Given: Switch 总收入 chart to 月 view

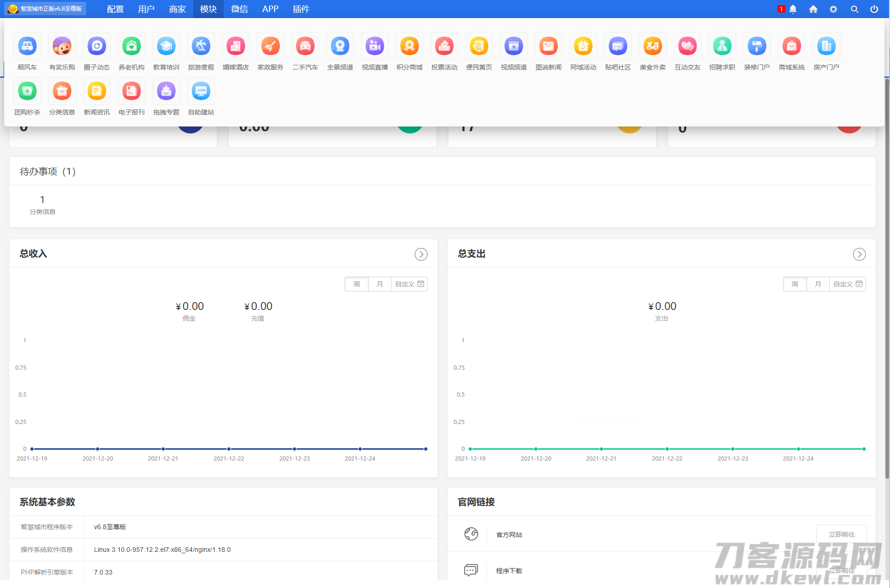Looking at the screenshot, I should coord(380,284).
